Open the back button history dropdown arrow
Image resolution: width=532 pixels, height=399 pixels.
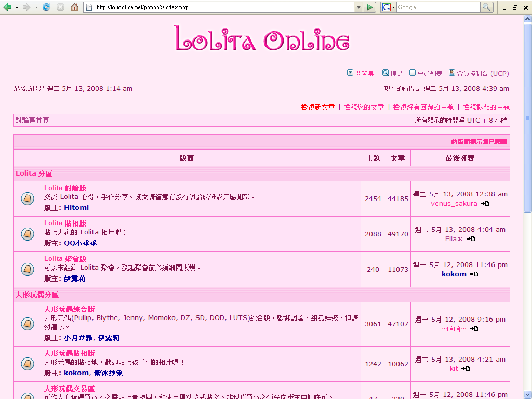click(x=17, y=7)
